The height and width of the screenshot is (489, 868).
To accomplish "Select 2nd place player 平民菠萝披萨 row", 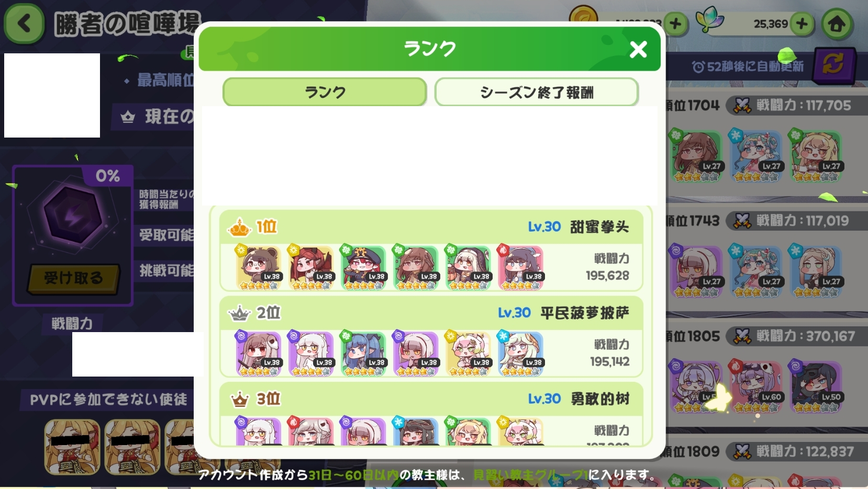I will (x=431, y=337).
